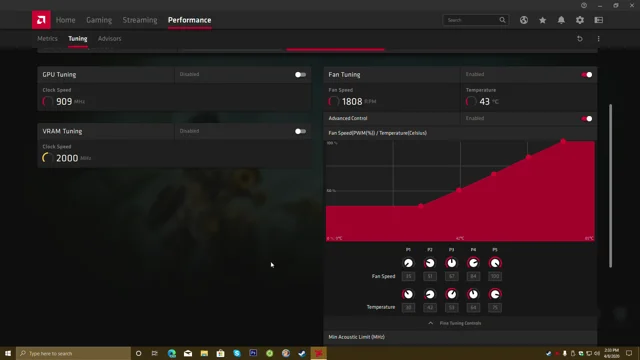
Task: Open Windows action center icon
Action: tap(629, 353)
